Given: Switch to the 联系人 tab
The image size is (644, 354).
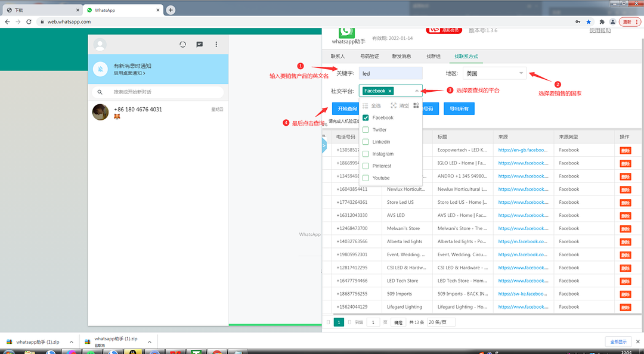Looking at the screenshot, I should pyautogui.click(x=338, y=56).
